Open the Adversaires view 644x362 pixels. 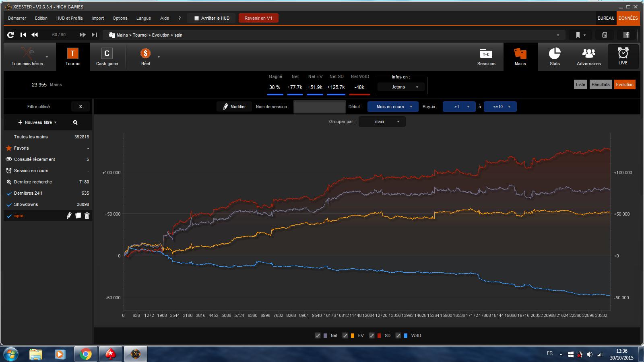pos(589,57)
